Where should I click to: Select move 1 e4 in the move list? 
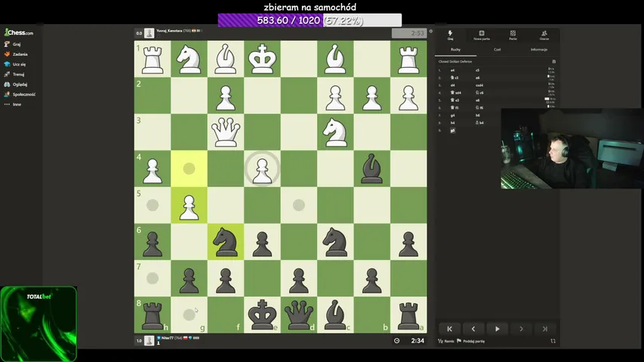pyautogui.click(x=452, y=70)
